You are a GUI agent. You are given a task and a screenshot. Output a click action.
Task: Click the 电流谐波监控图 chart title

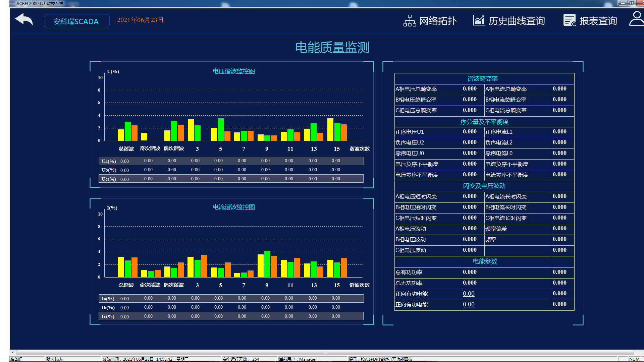click(234, 207)
